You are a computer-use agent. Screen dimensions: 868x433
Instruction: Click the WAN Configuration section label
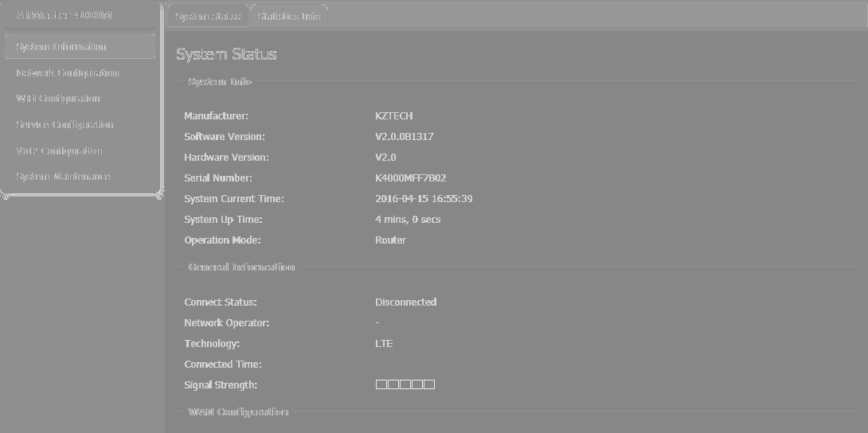[x=238, y=412]
